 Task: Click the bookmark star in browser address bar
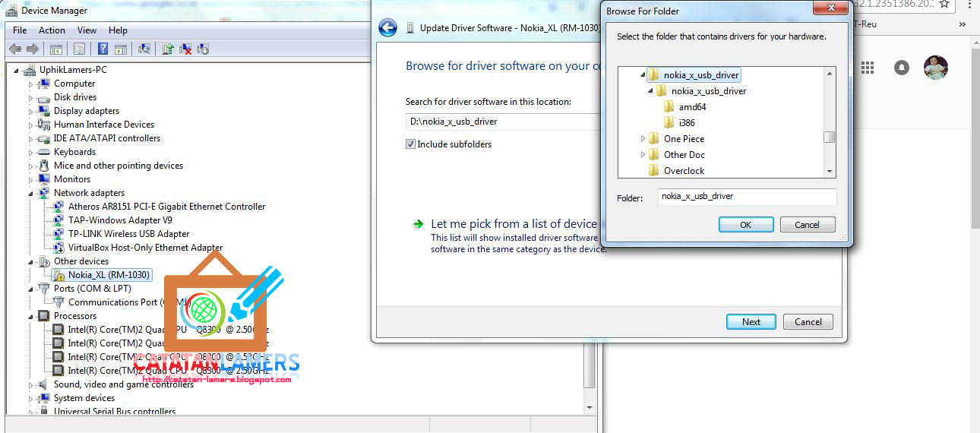[x=944, y=4]
